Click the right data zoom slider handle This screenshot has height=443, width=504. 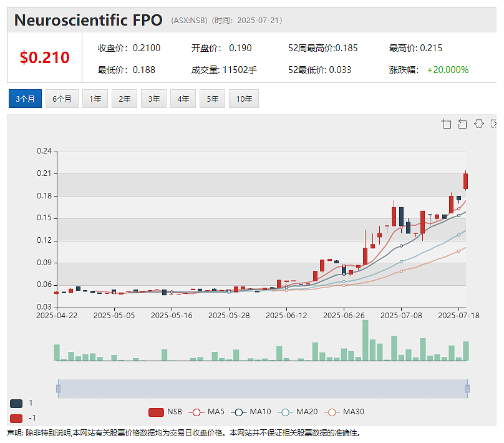(467, 389)
